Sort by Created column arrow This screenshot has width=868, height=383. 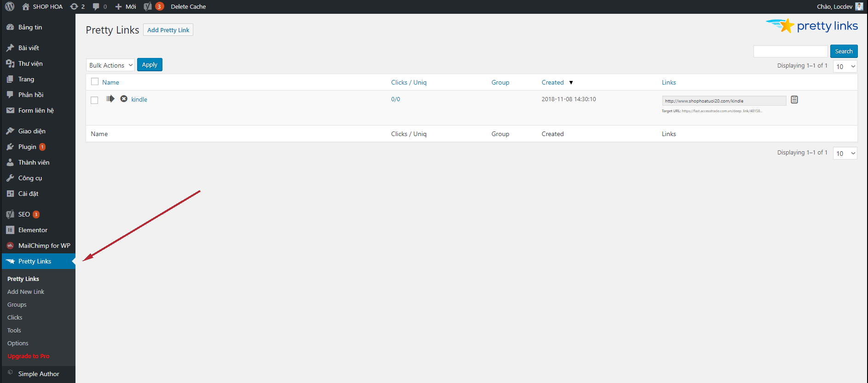(x=571, y=82)
